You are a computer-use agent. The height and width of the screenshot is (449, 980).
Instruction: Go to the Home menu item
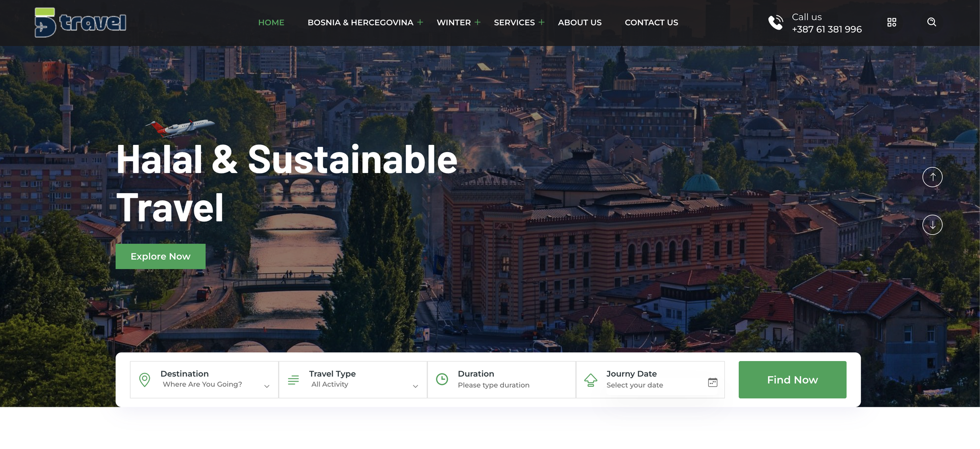click(271, 22)
